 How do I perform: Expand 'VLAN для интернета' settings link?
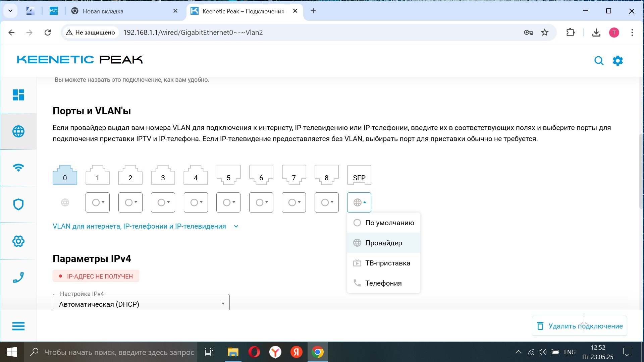146,226
